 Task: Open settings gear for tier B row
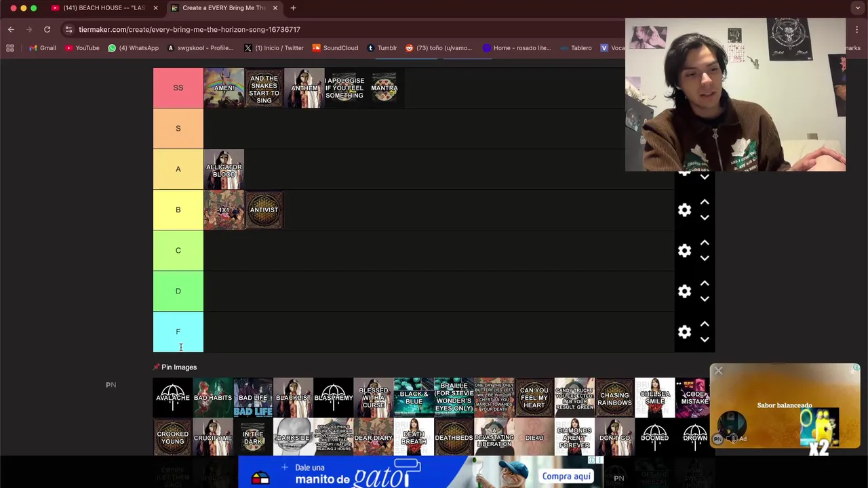(x=684, y=210)
